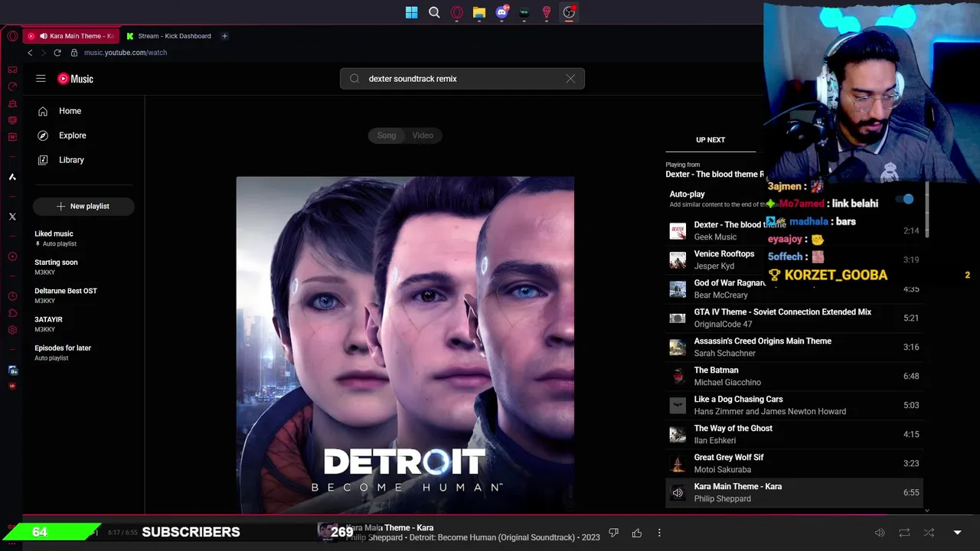Play The Batman by Michael Giacchino
Screen dimensions: 980x551
794,377
